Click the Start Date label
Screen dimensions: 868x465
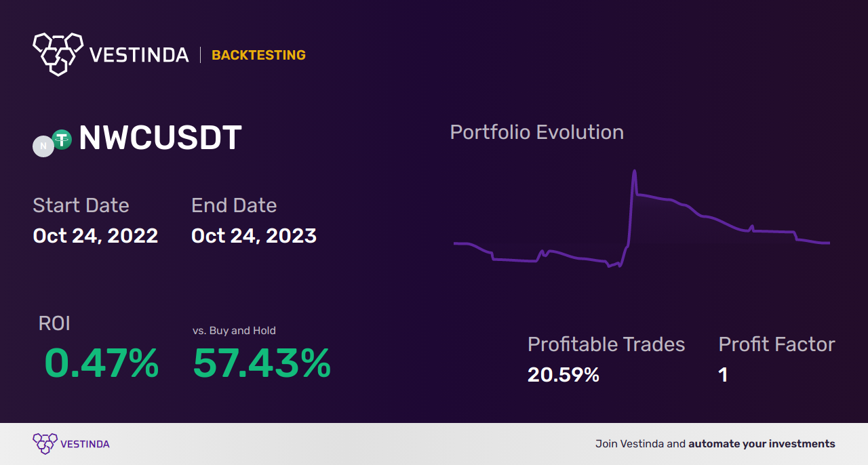(81, 205)
